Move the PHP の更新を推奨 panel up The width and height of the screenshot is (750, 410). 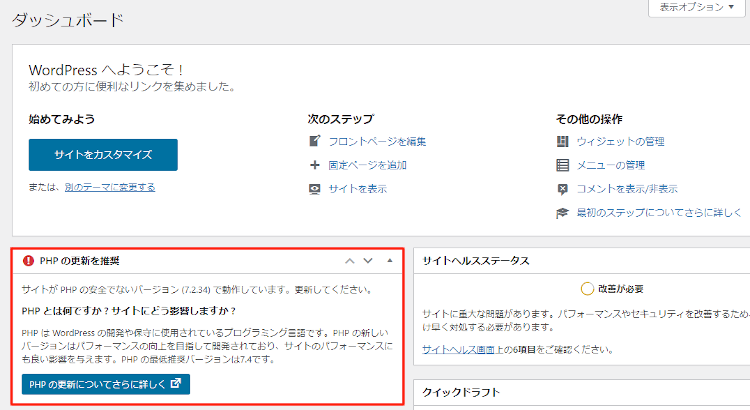(350, 261)
